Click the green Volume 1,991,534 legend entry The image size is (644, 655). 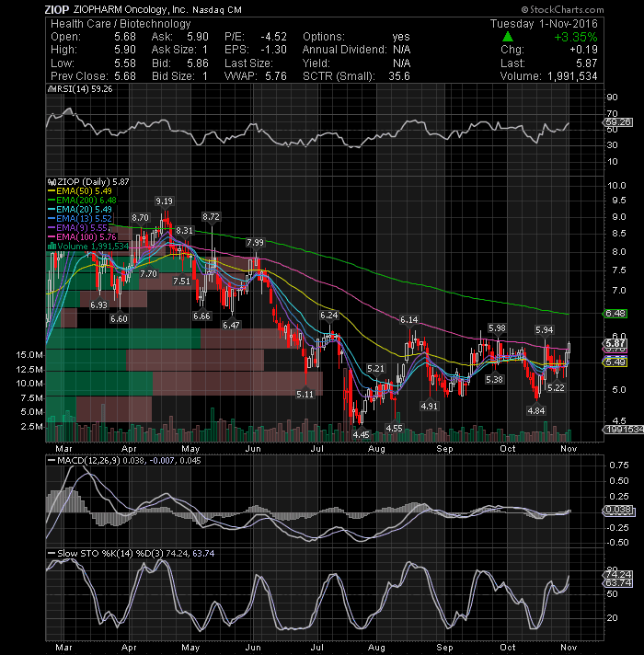tap(88, 247)
